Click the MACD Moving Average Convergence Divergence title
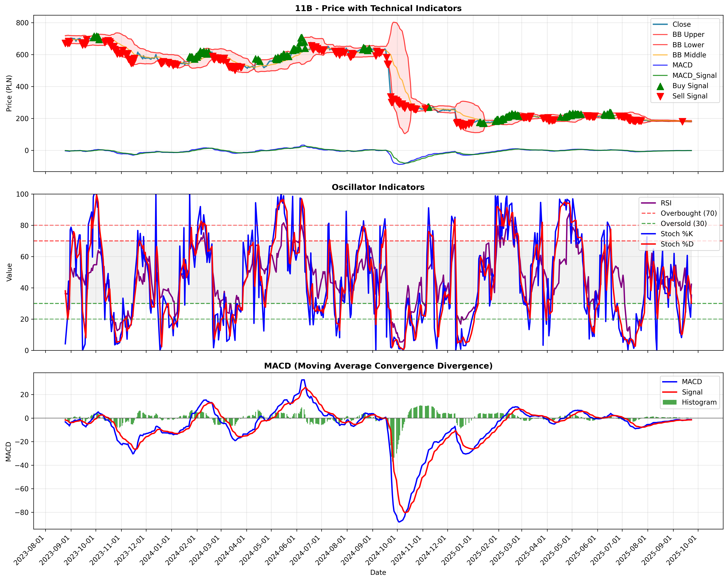Screen dimensions: 728x581 (x=378, y=366)
